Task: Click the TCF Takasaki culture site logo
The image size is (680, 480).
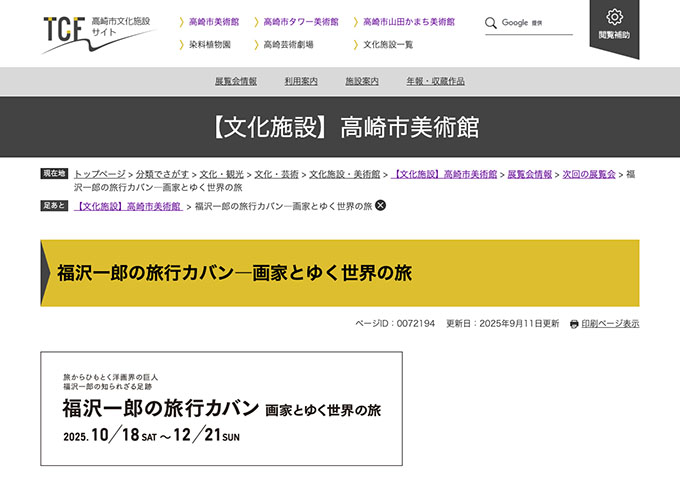Action: pos(98,32)
